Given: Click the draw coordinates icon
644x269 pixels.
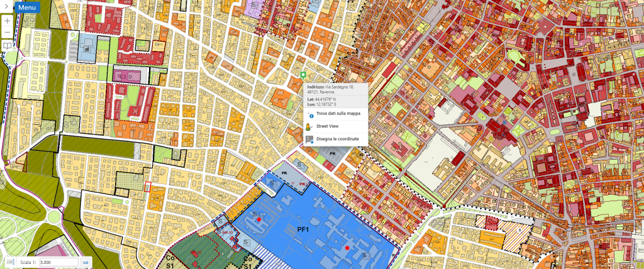Looking at the screenshot, I should [309, 140].
